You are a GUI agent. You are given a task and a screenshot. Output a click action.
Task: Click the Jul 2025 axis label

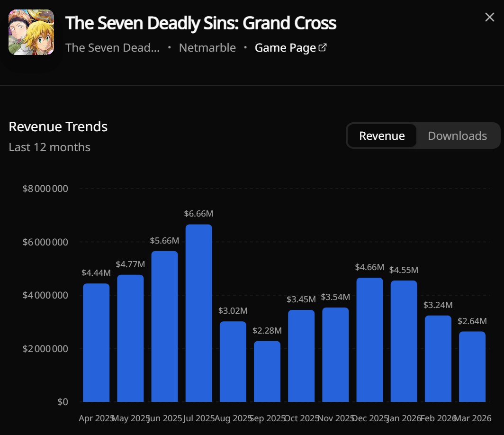(198, 418)
